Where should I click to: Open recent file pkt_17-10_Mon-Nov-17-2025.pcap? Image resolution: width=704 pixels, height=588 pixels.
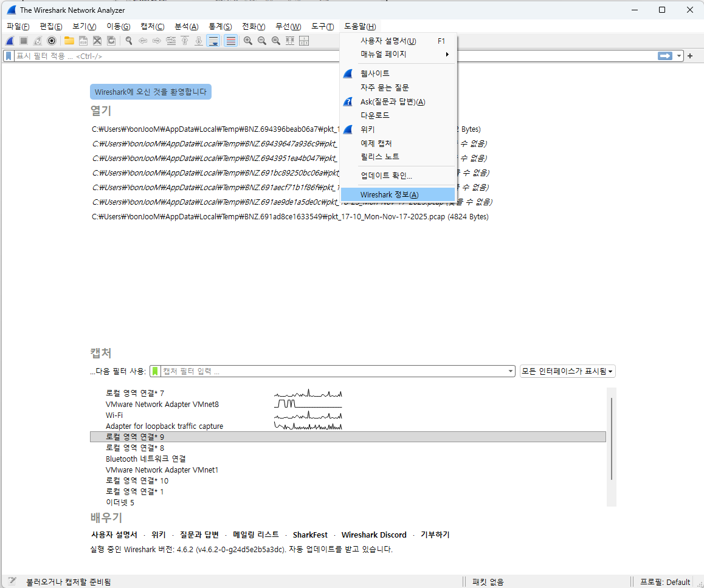[290, 217]
